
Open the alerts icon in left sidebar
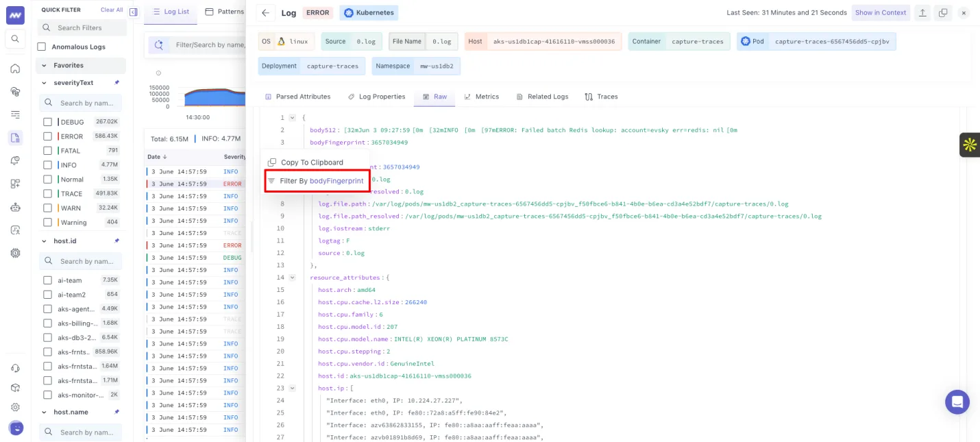(x=15, y=160)
